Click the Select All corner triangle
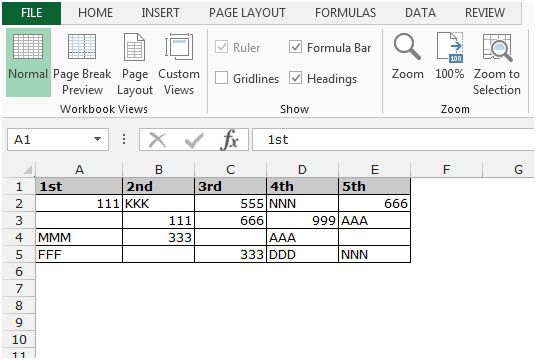 pos(27,170)
